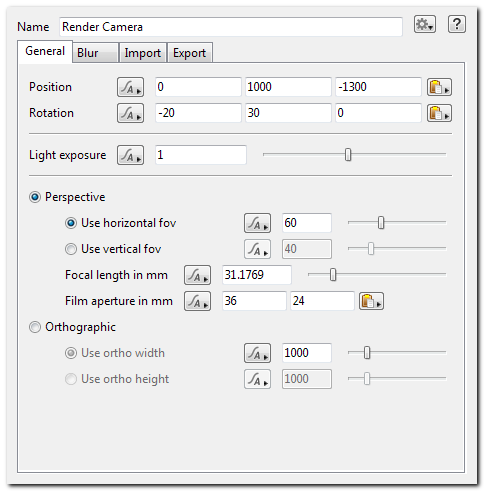The image size is (484, 491).
Task: Click Film aperture animation curve icon
Action: pyautogui.click(x=197, y=301)
